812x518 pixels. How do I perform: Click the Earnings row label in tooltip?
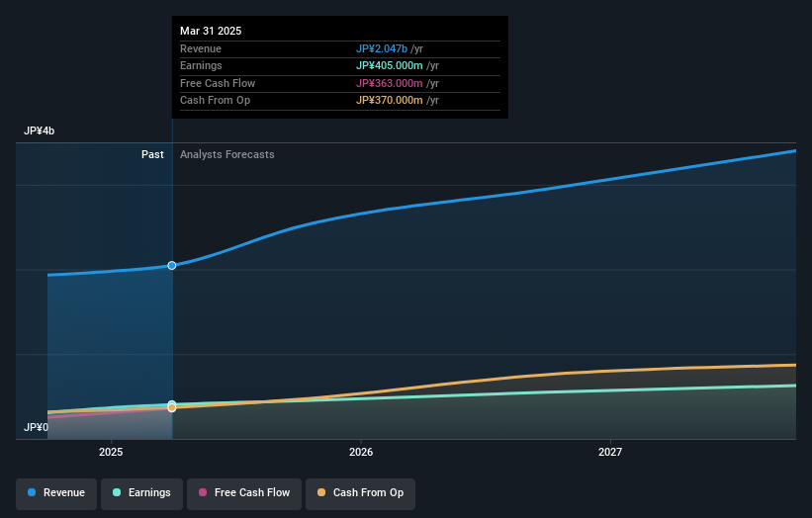coord(201,65)
